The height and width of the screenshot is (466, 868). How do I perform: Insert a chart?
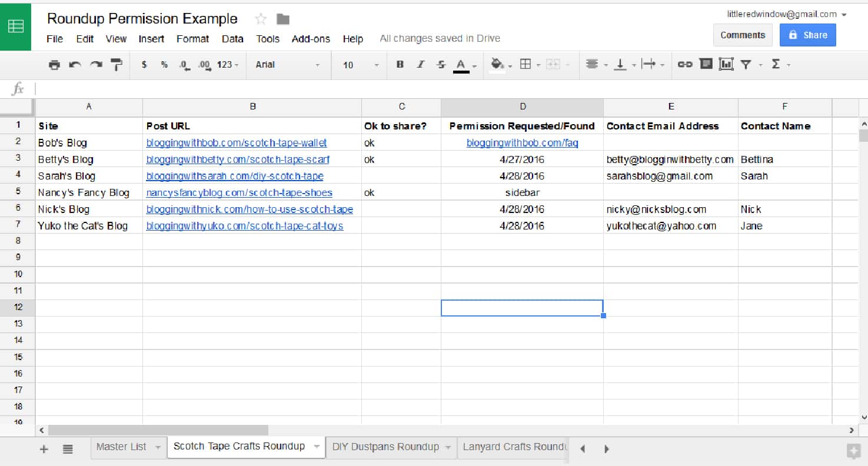coord(726,65)
